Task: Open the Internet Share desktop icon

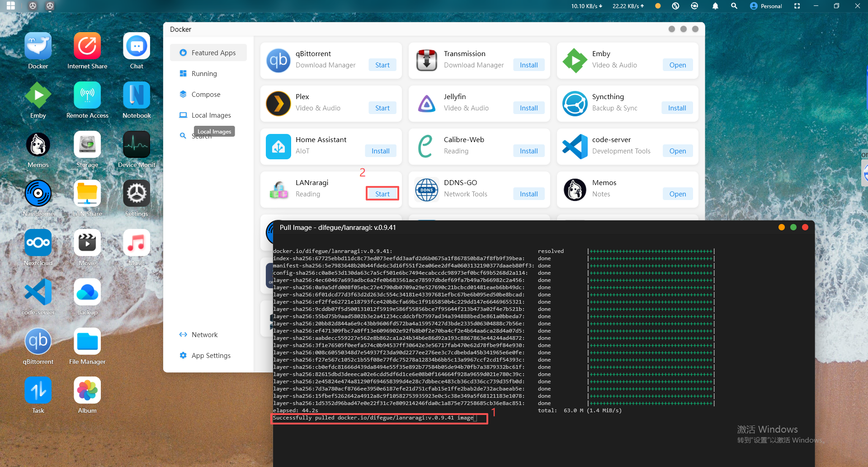Action: (87, 46)
